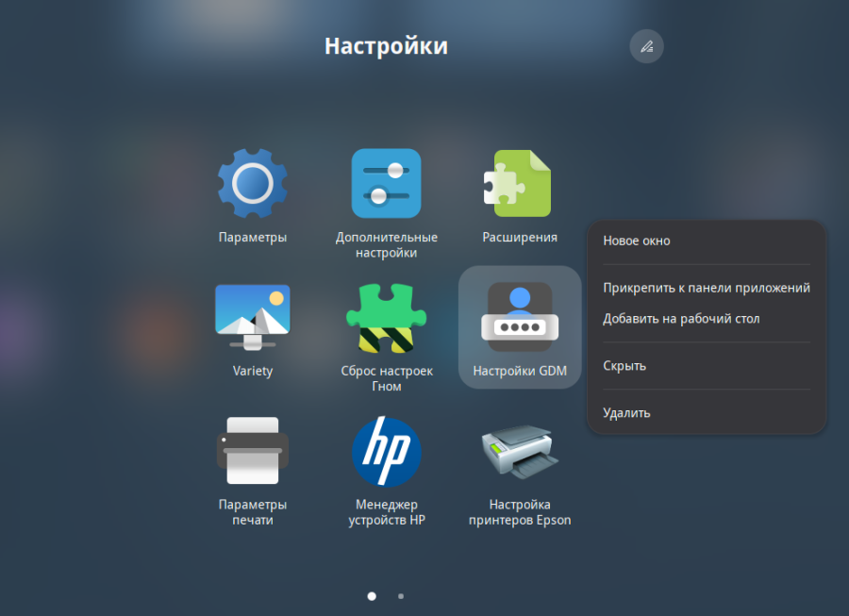The width and height of the screenshot is (849, 616).
Task: Click the Настройки folder title
Action: point(386,46)
